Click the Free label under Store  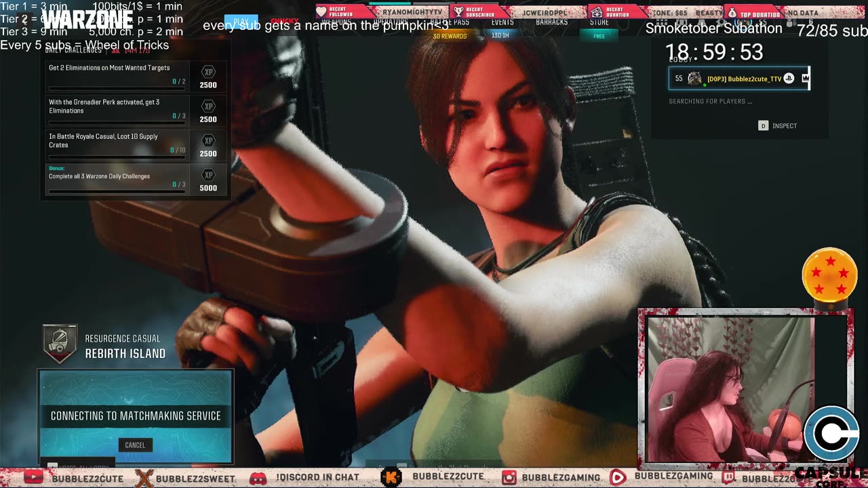tap(599, 36)
